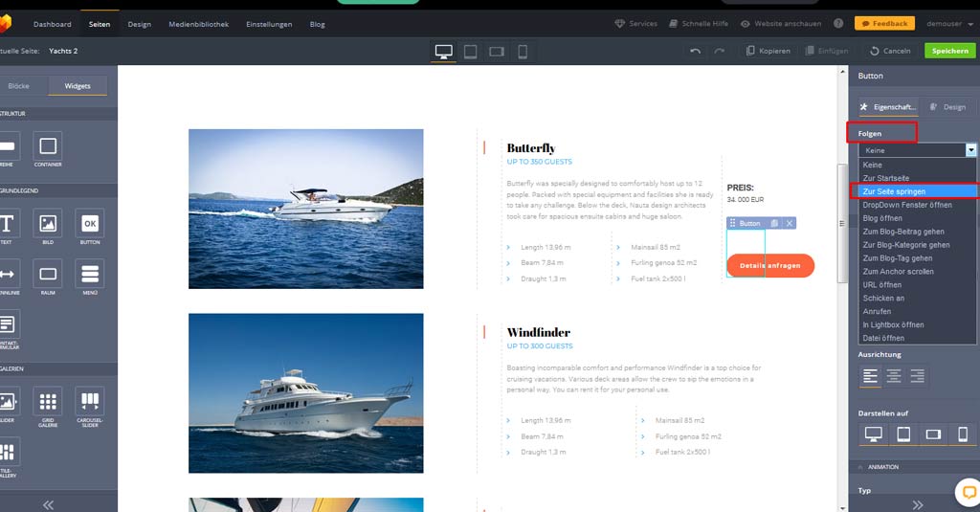This screenshot has width=980, height=512.
Task: Open the Medienbibliothek menu
Action: (x=198, y=24)
